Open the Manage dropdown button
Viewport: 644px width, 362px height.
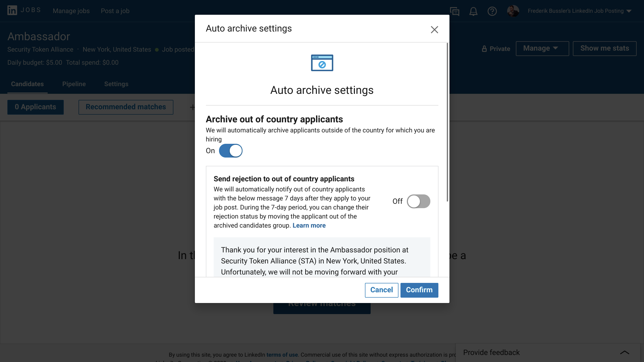click(542, 49)
